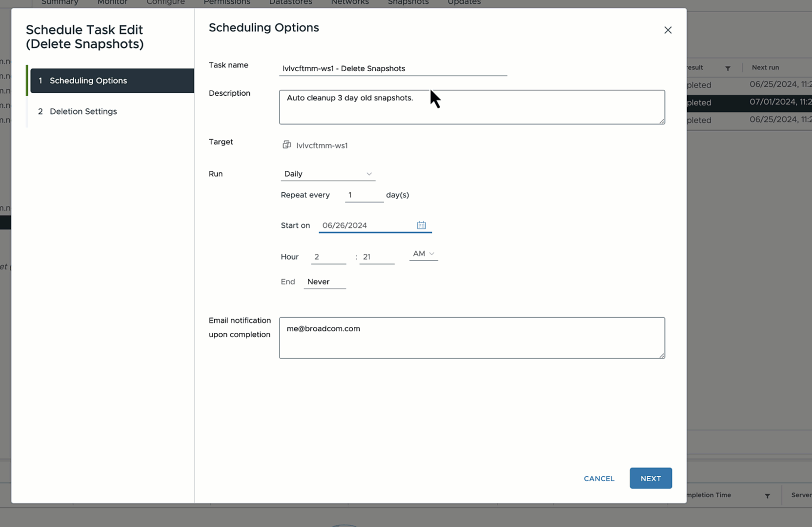Open the End dropdown set to Never

(x=325, y=282)
